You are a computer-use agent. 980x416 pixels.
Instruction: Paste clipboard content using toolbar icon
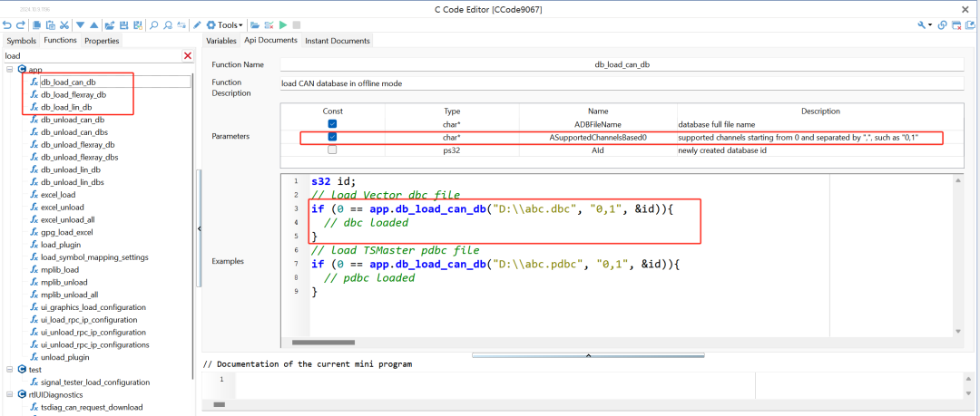[51, 25]
